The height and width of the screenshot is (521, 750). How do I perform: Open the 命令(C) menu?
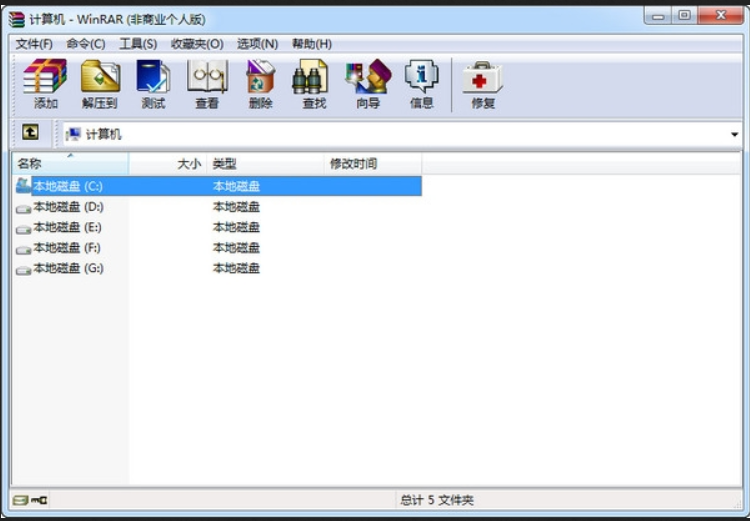pos(86,44)
